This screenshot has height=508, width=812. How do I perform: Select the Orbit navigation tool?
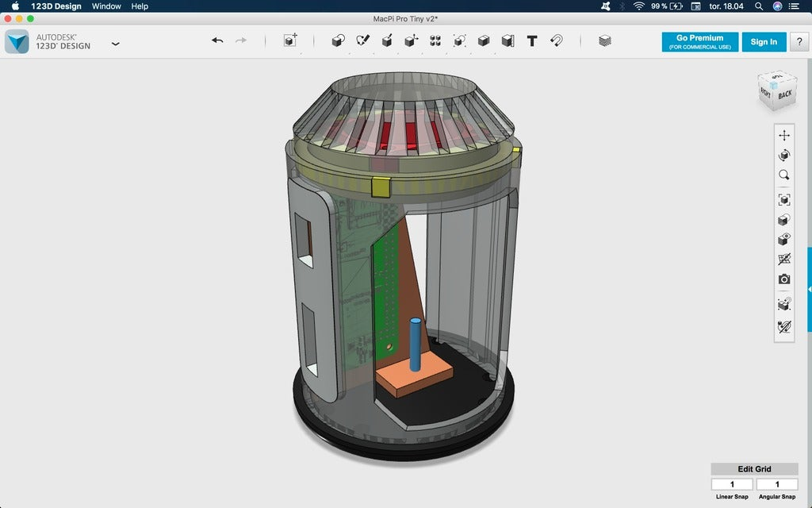click(784, 155)
